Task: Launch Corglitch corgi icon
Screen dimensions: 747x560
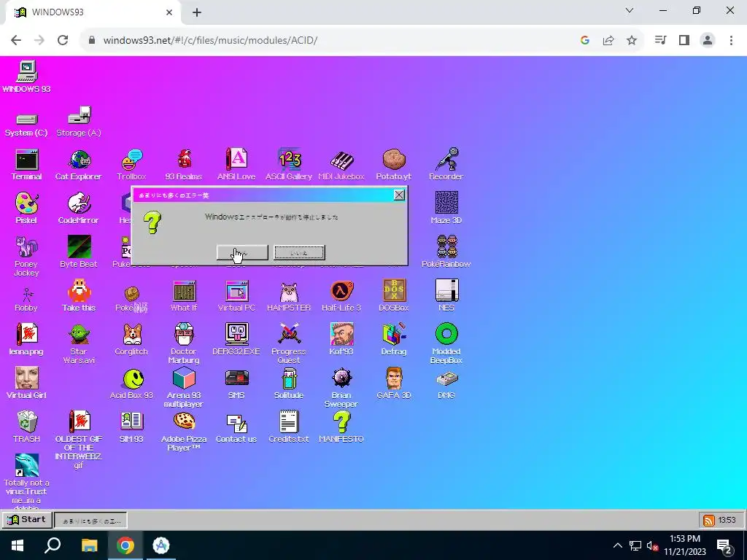Action: [x=131, y=340]
